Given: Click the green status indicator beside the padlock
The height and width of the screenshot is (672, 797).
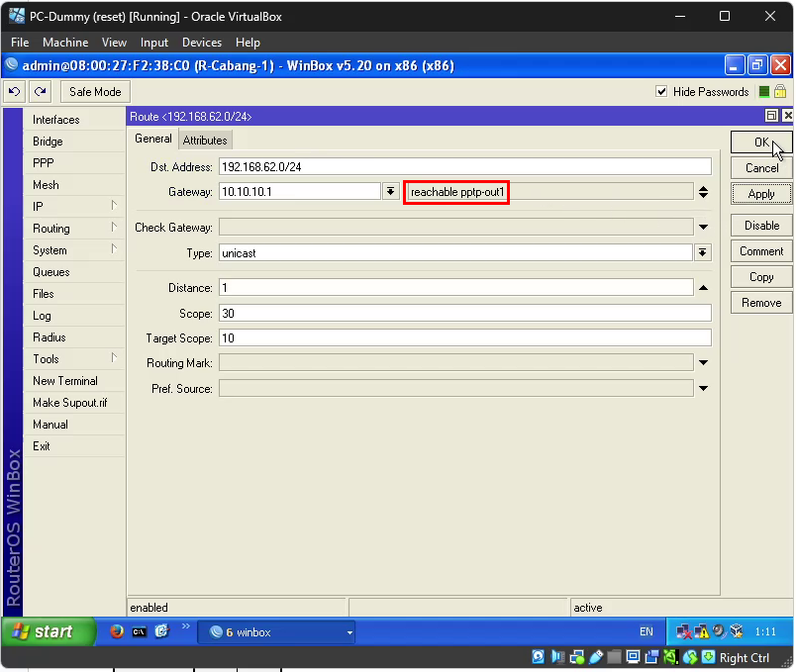Looking at the screenshot, I should pos(764,92).
